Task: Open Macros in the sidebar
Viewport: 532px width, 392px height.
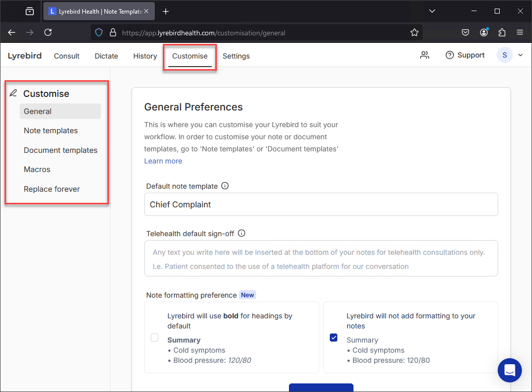Action: pyautogui.click(x=37, y=170)
